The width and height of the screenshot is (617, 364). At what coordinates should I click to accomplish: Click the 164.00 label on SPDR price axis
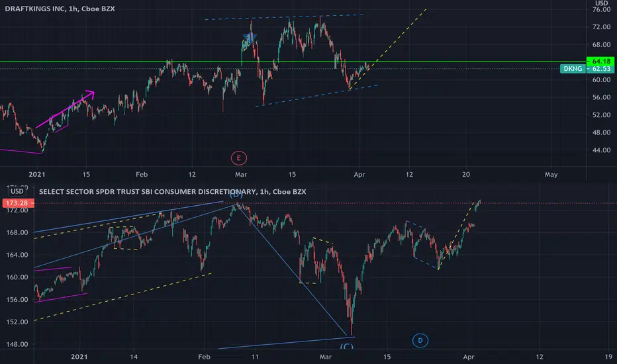tap(17, 255)
